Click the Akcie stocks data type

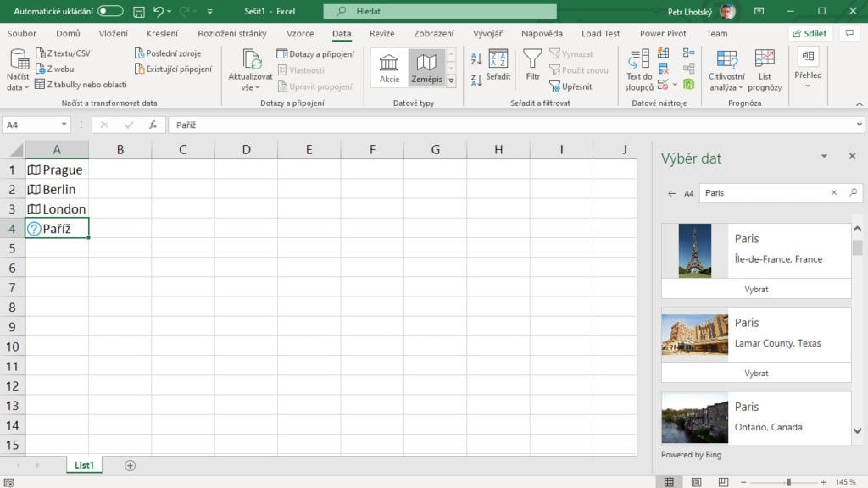[389, 68]
